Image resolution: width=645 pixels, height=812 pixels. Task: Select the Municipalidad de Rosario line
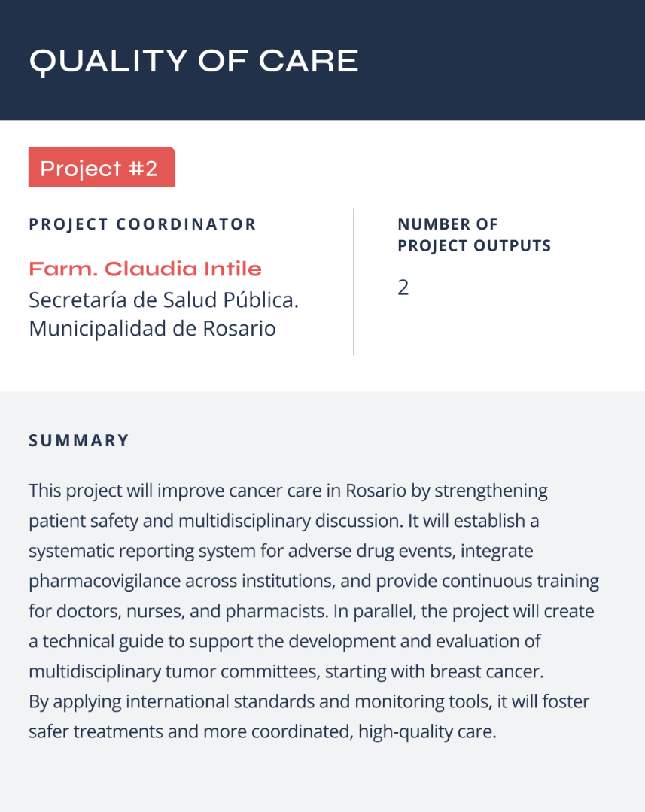pos(152,329)
